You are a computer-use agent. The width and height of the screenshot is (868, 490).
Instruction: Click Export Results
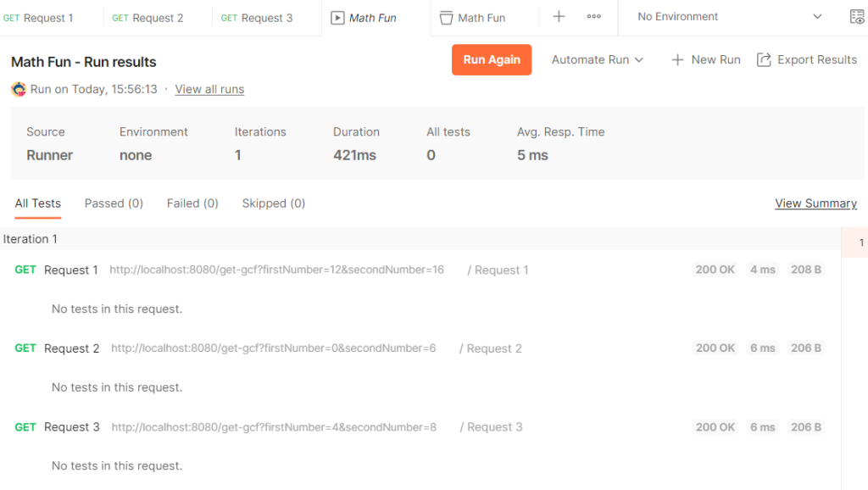[806, 59]
